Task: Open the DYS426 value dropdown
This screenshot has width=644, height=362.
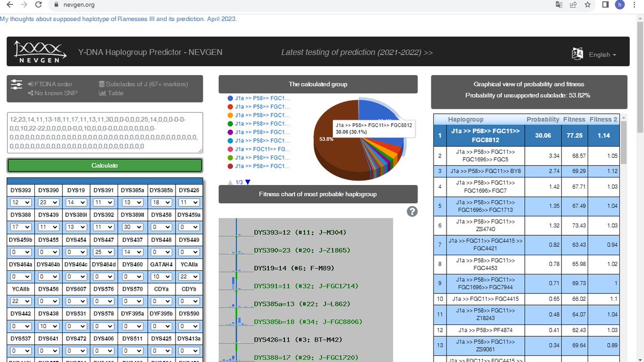Action: point(189,203)
